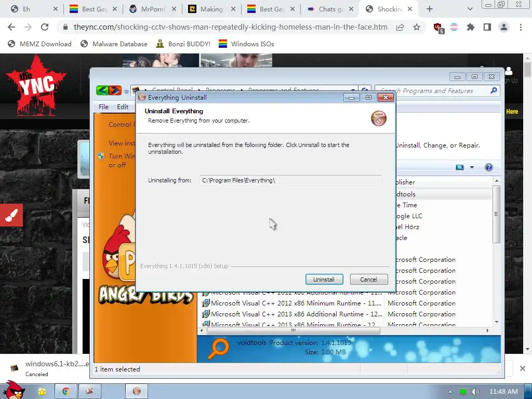The image size is (532, 399).
Task: Click the Chrome back arrow
Action: tap(11, 27)
